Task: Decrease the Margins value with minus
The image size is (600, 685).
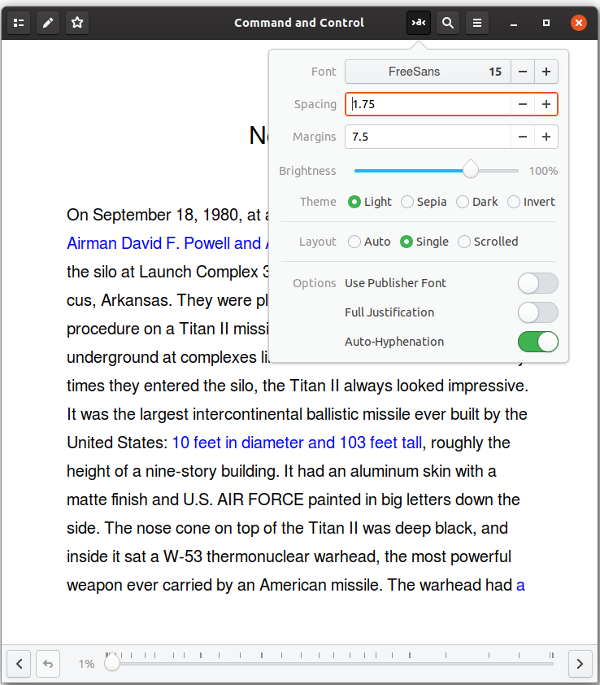Action: [522, 137]
